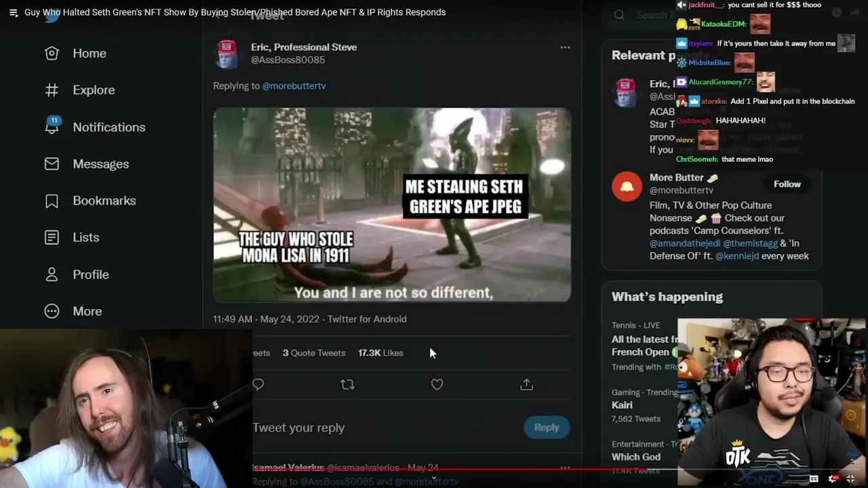Click the HAHAHAHAH chat message from Daddough

[x=741, y=121]
